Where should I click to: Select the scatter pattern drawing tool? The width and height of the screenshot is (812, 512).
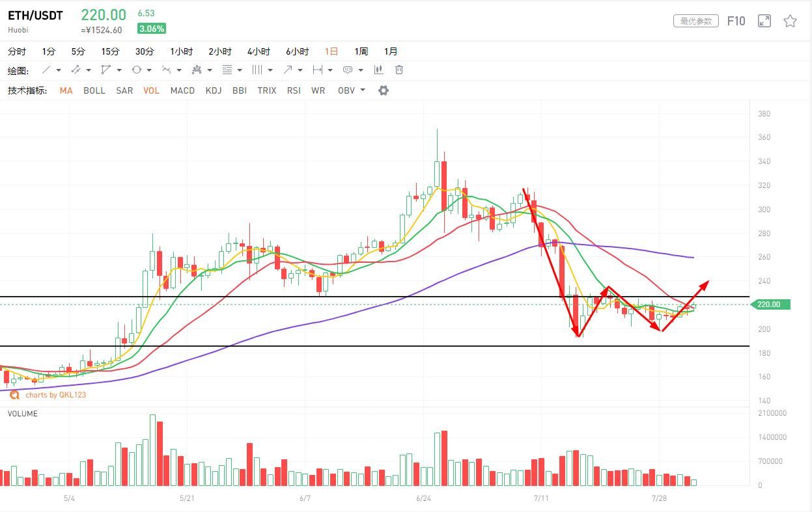tap(197, 70)
